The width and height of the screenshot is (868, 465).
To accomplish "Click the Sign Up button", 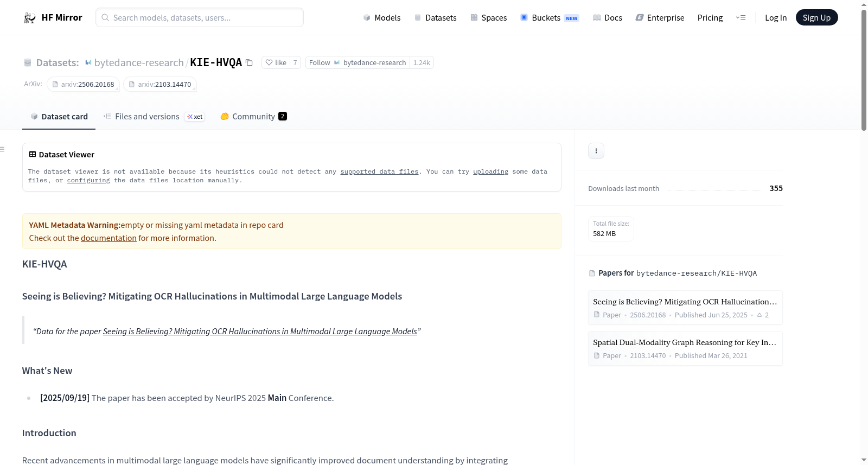I will [816, 17].
